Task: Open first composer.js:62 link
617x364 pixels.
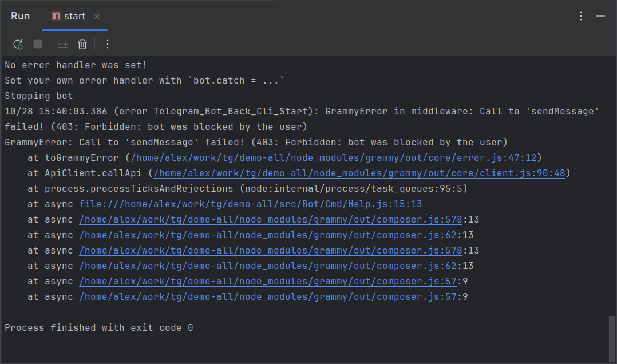Action: pyautogui.click(x=268, y=235)
